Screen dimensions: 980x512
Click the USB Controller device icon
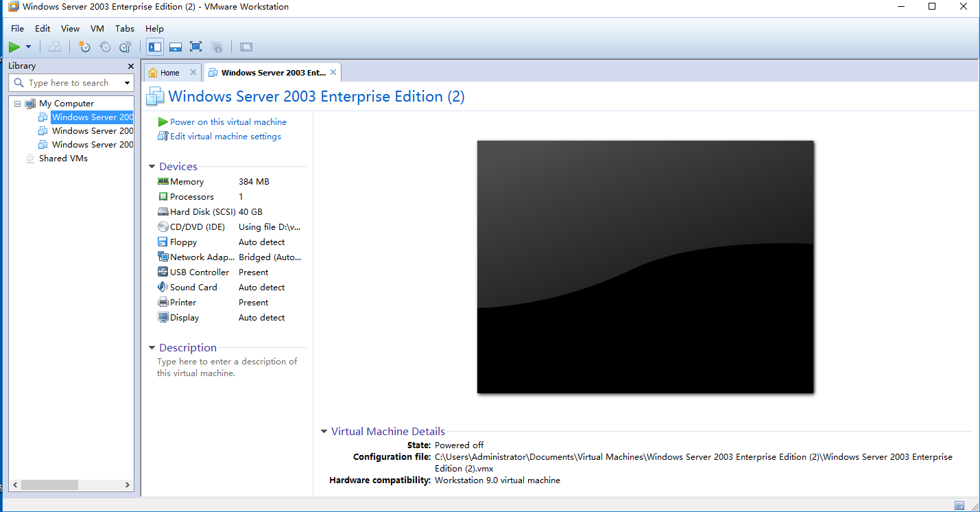(163, 272)
